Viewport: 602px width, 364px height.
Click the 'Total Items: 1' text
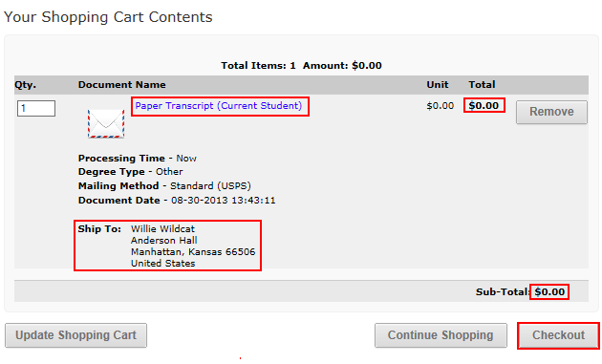point(258,66)
